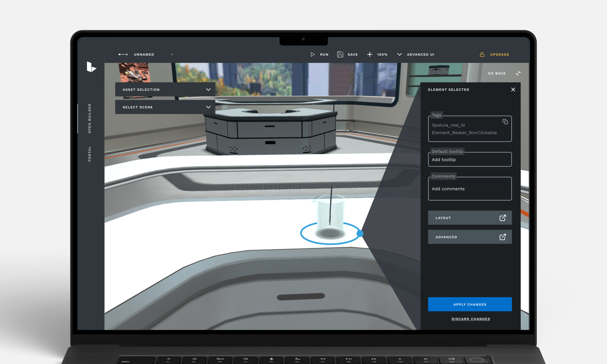The image size is (607, 364).
Task: Open the OPEN BUILDER sidebar tab
Action: (90, 118)
